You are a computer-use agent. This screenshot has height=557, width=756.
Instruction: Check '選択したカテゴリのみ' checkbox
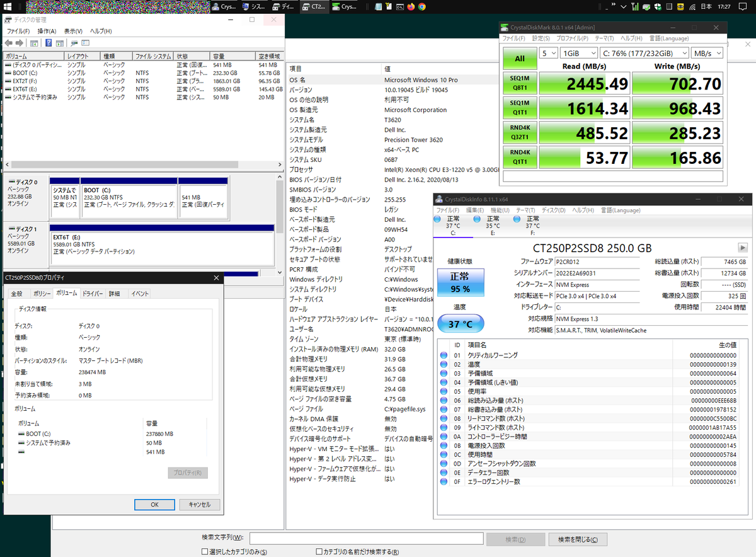(x=205, y=552)
